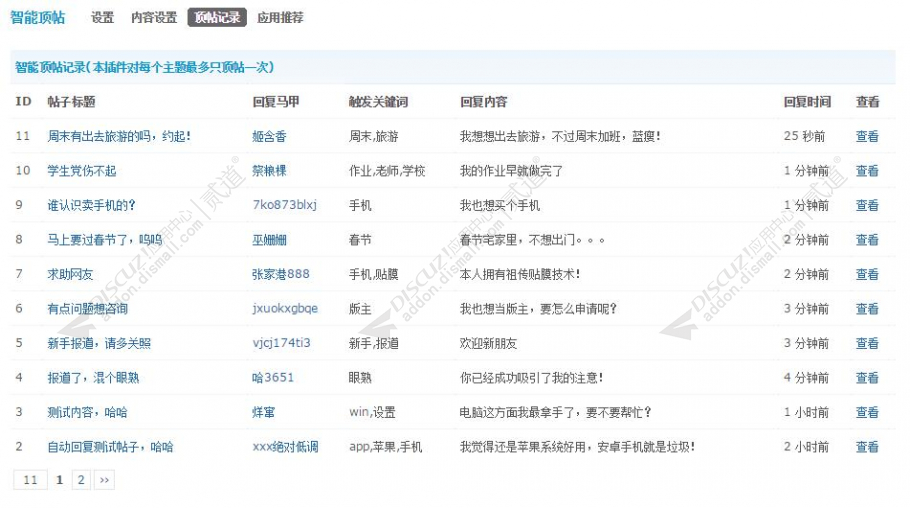Image resolution: width=910 pixels, height=508 pixels.
Task: Open post 测试内容,哈哈
Action: pyautogui.click(x=88, y=412)
